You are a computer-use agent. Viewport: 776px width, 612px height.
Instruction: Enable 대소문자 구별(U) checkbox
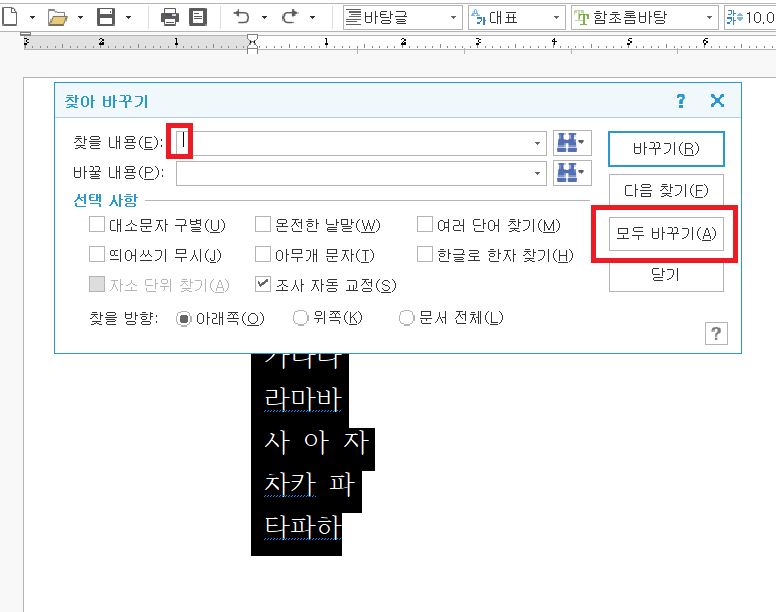[97, 225]
